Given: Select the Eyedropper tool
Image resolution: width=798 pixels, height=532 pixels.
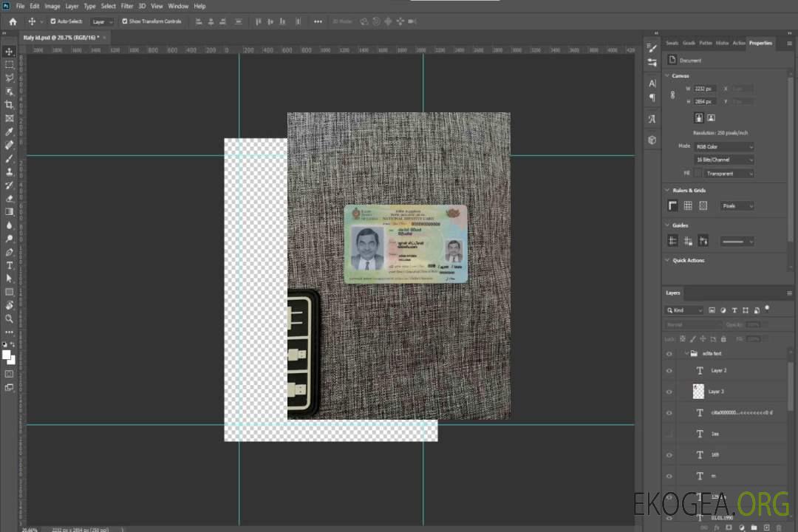Looking at the screenshot, I should point(10,132).
